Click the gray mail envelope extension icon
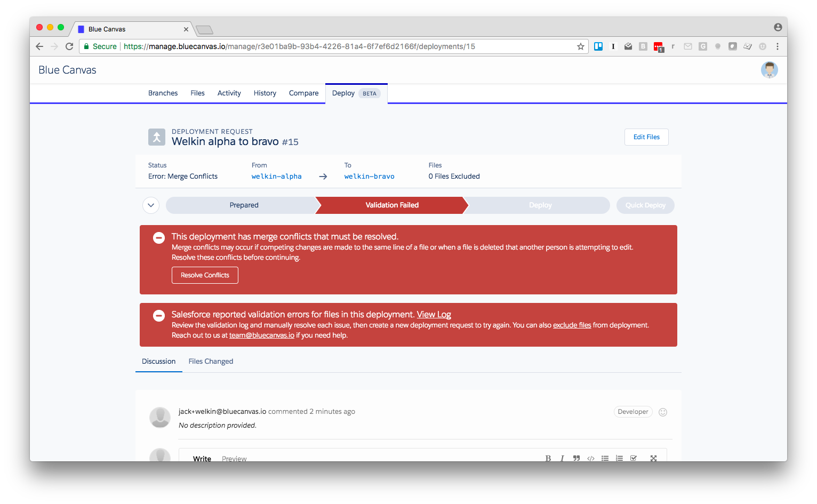This screenshot has height=504, width=817. pyautogui.click(x=688, y=46)
